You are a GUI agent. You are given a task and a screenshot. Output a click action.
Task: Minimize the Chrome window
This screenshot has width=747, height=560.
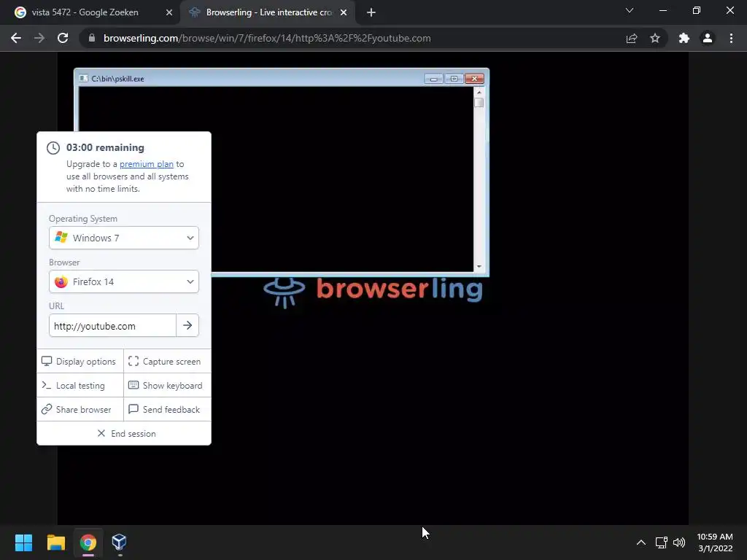662,10
